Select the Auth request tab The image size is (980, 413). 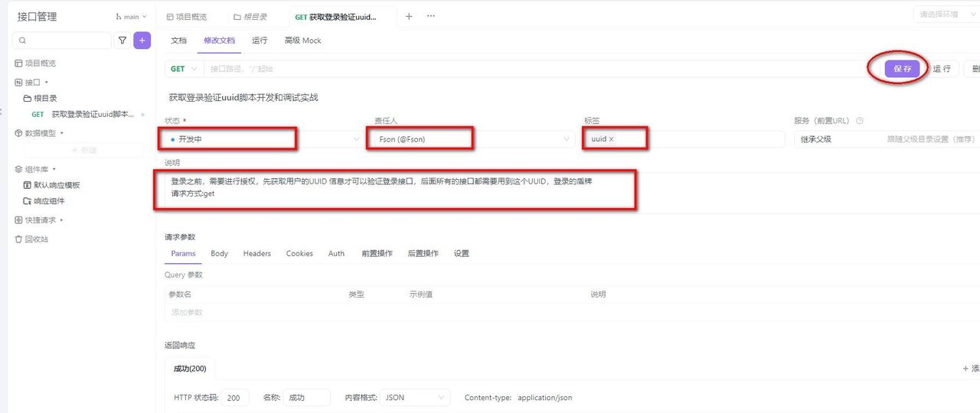pos(336,253)
